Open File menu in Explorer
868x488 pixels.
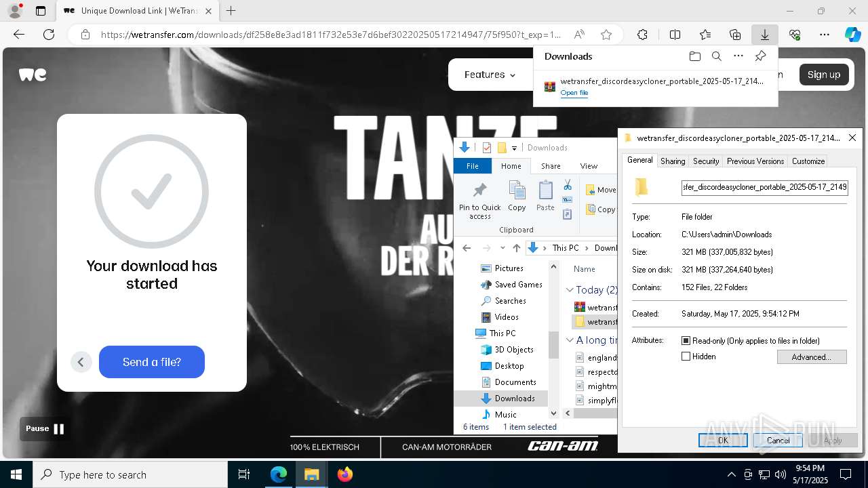coord(473,166)
